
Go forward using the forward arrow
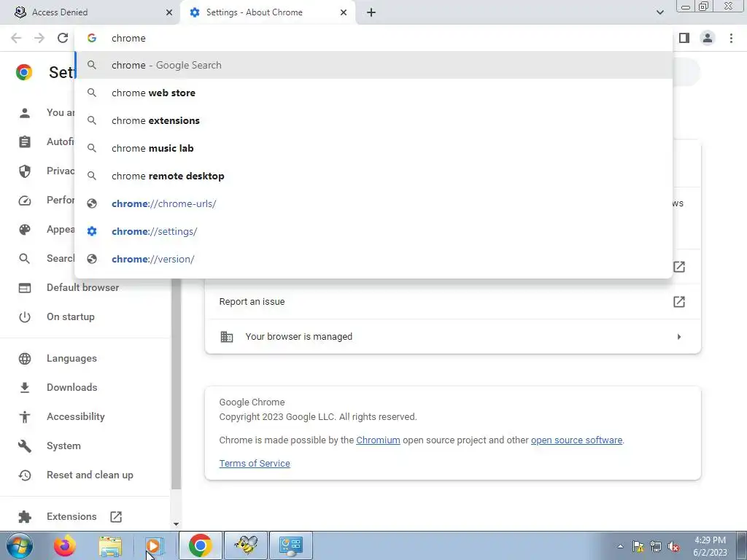click(39, 38)
